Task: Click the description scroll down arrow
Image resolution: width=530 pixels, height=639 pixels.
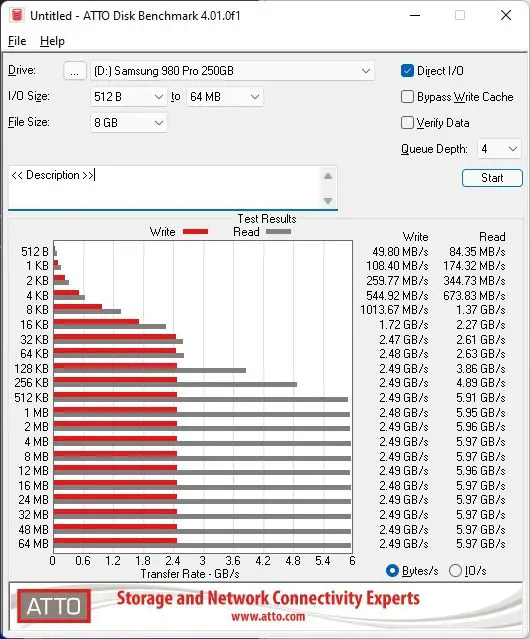Action: [x=328, y=201]
